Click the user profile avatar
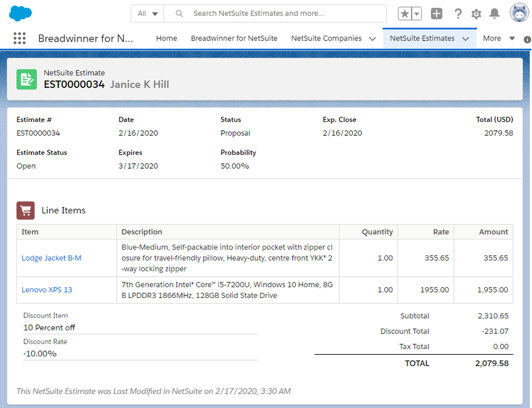This screenshot has height=408, width=532. (x=519, y=13)
